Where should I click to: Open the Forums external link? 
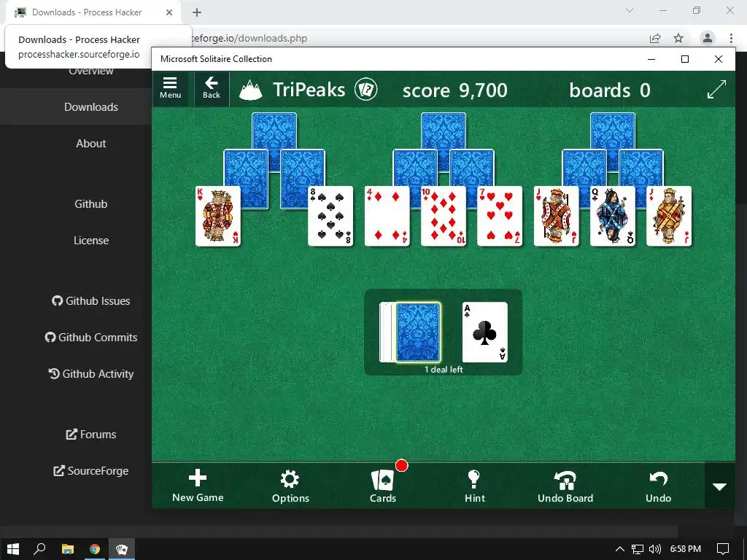(x=91, y=435)
